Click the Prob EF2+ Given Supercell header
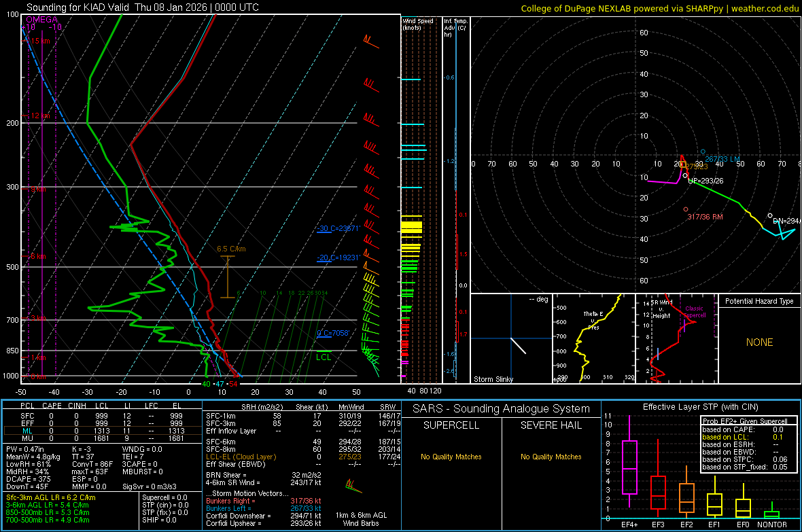The image size is (802, 532). [745, 421]
